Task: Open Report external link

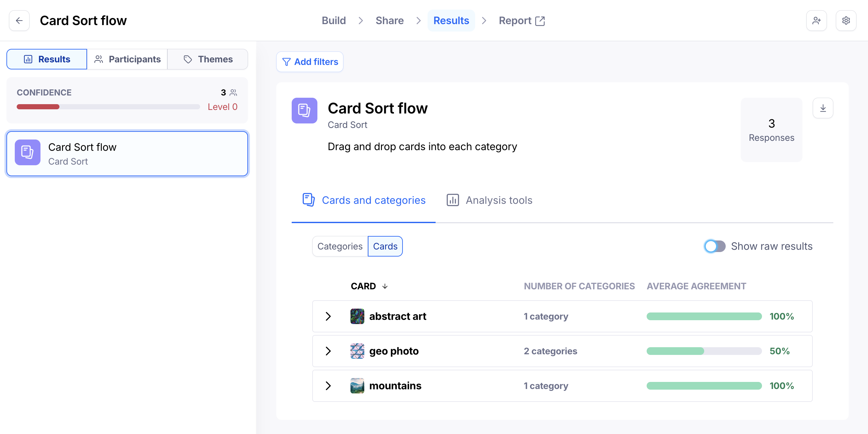Action: pos(522,21)
